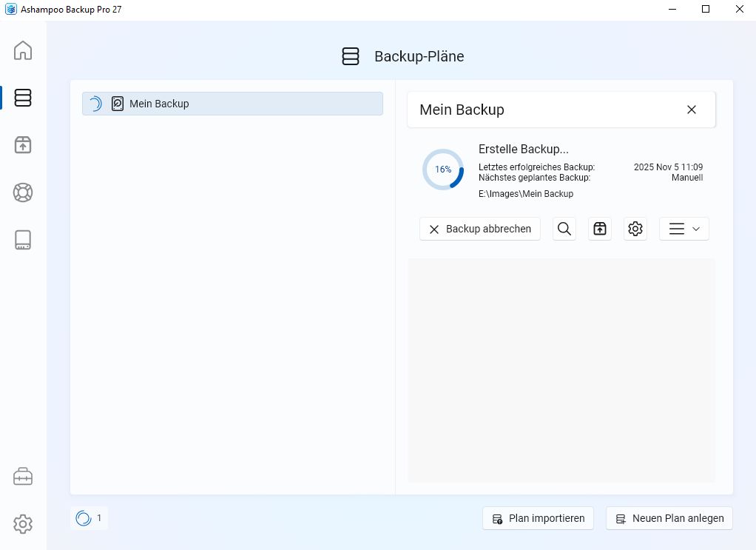756x550 pixels.
Task: Open the Drives sidebar icon
Action: click(x=23, y=240)
